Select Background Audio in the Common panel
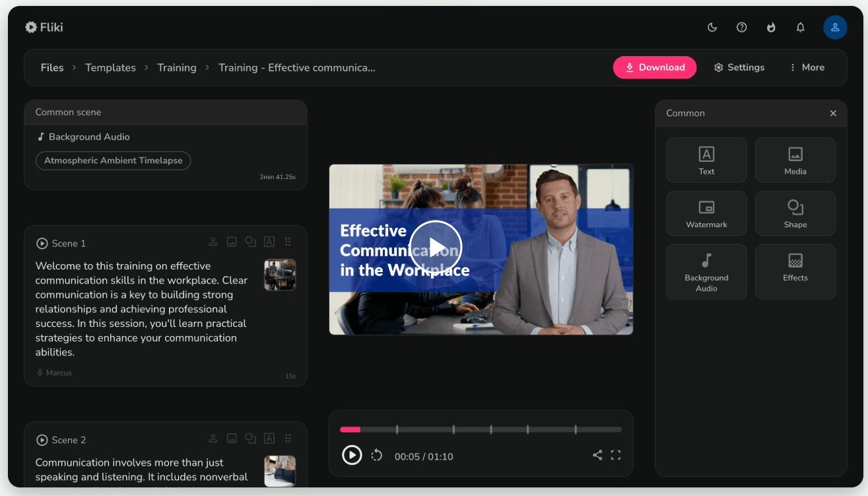 click(x=706, y=271)
